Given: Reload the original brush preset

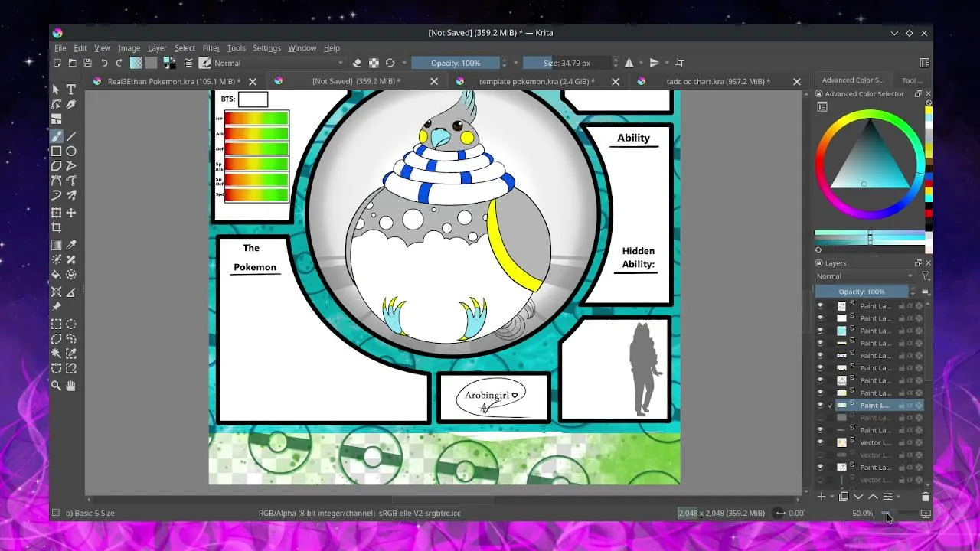Looking at the screenshot, I should [x=390, y=63].
